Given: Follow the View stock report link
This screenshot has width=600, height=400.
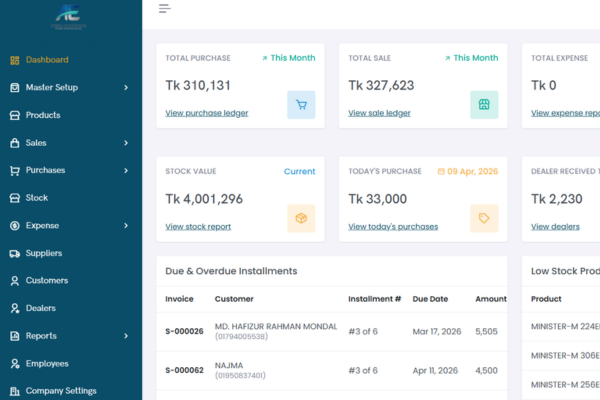Looking at the screenshot, I should pyautogui.click(x=198, y=227).
